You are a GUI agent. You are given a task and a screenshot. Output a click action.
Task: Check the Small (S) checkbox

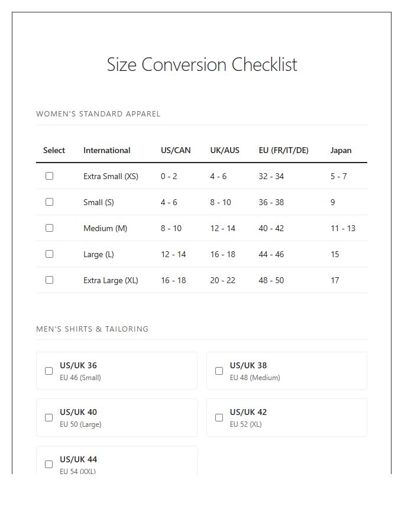[x=50, y=202]
